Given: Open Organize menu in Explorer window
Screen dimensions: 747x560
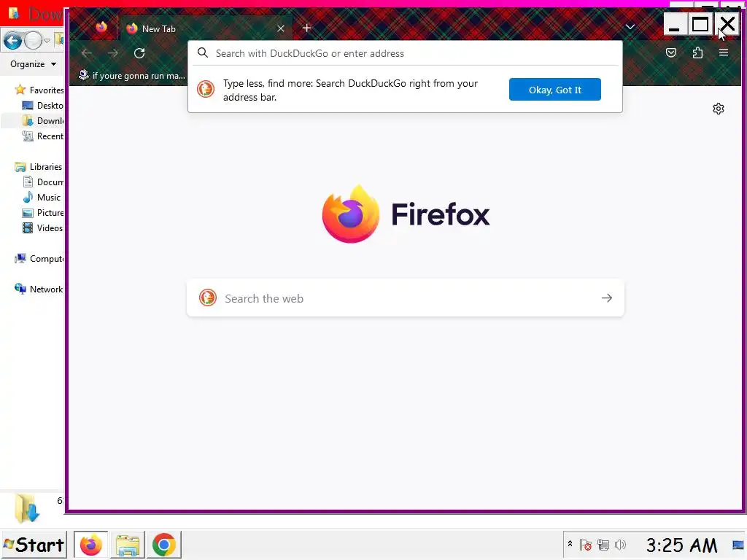Looking at the screenshot, I should coord(33,64).
